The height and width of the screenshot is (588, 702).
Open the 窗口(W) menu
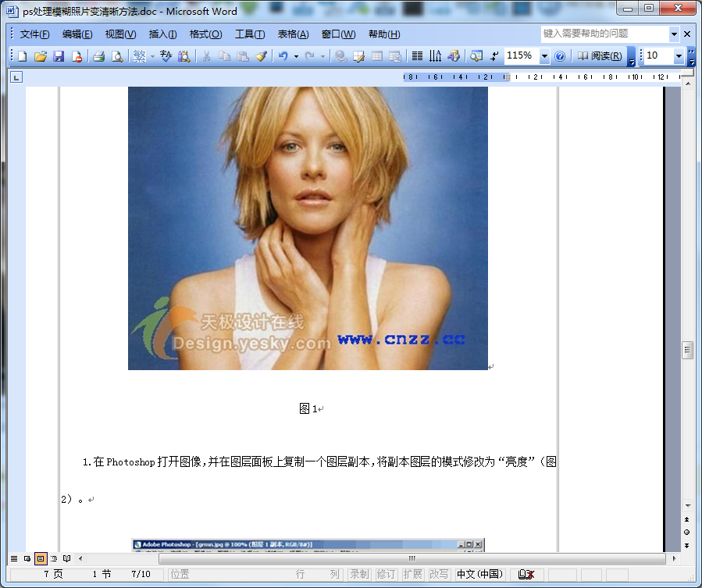pos(338,34)
